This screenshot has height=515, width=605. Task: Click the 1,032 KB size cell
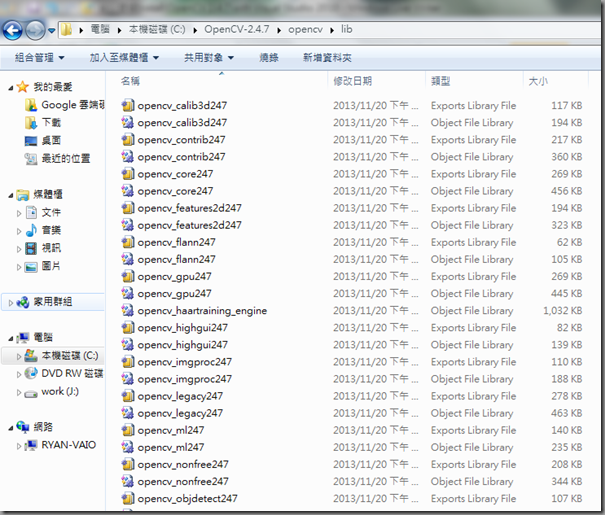[x=563, y=311]
